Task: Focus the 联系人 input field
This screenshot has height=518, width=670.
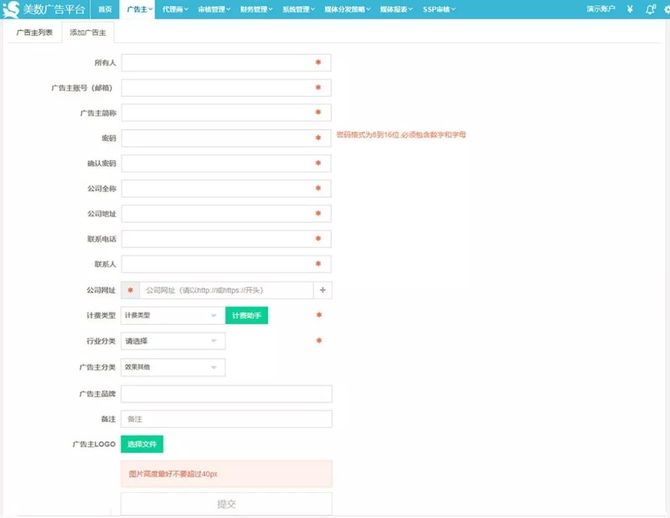Action: (226, 264)
